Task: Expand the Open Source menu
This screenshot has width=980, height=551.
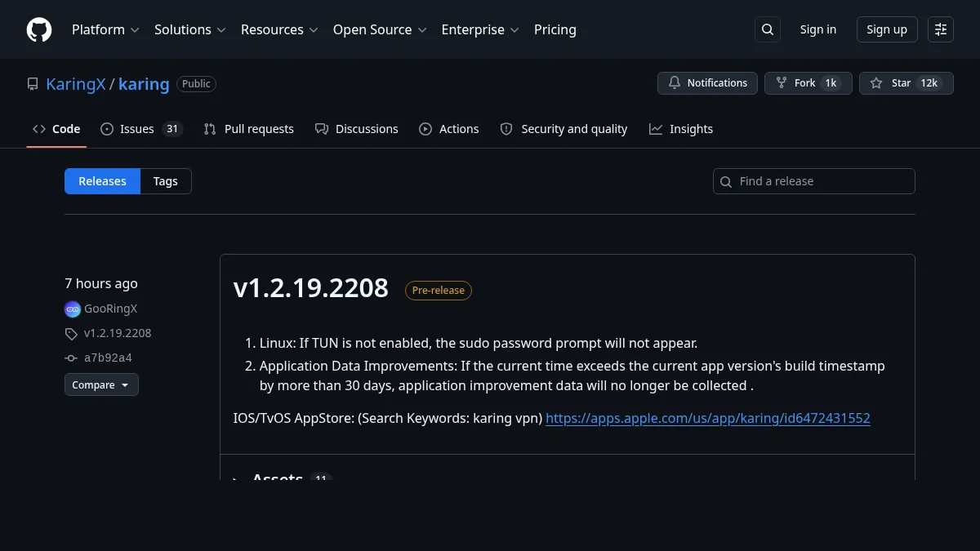Action: (x=380, y=29)
